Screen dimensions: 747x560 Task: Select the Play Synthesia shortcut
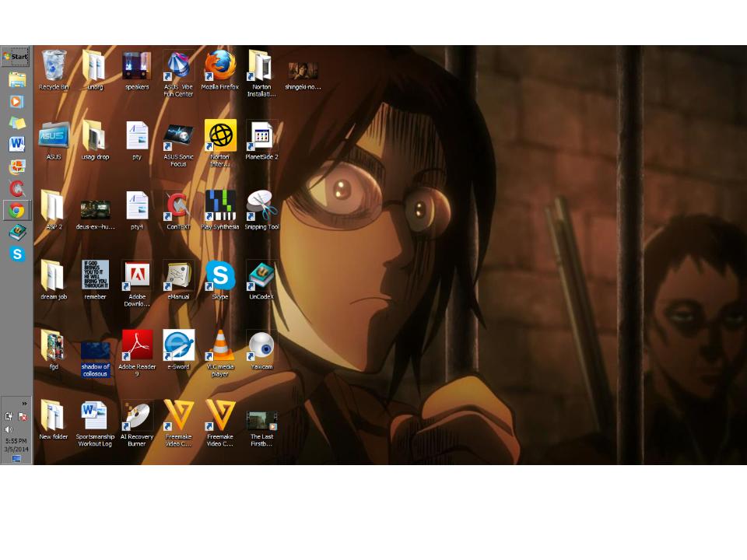coord(219,210)
